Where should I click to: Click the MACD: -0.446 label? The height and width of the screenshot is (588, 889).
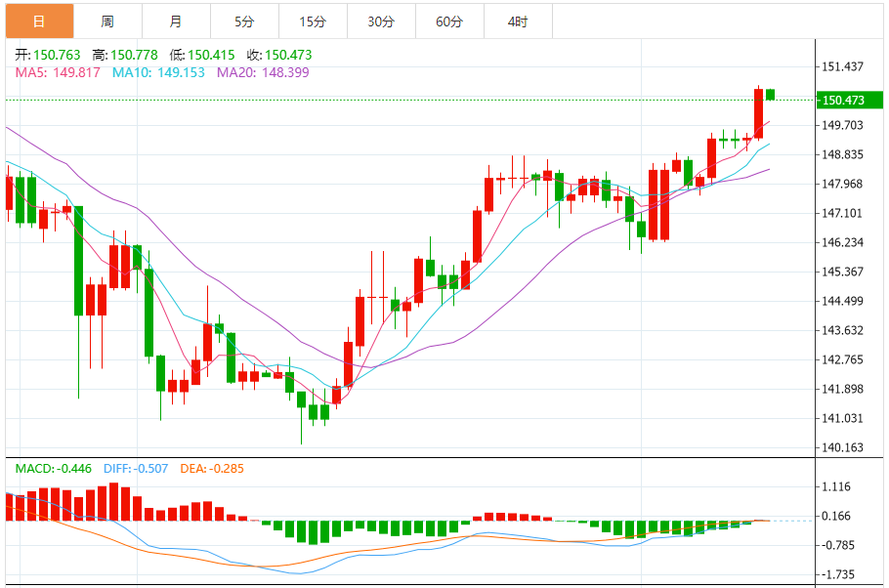pos(54,469)
